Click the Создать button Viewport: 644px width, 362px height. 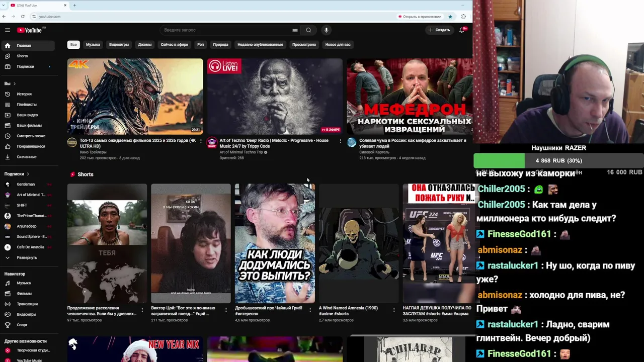coord(439,30)
